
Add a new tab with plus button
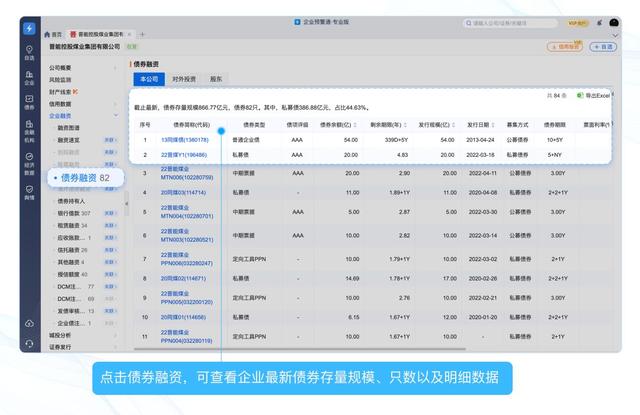click(142, 34)
